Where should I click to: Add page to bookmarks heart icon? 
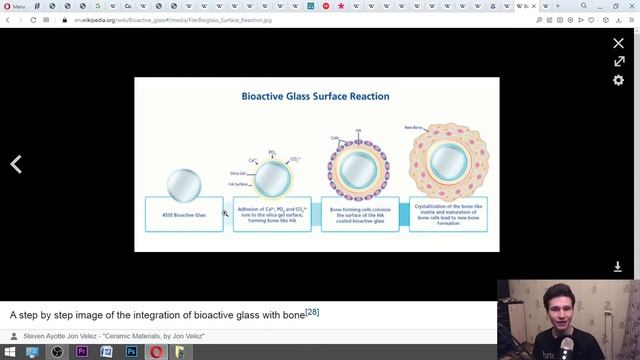click(591, 20)
